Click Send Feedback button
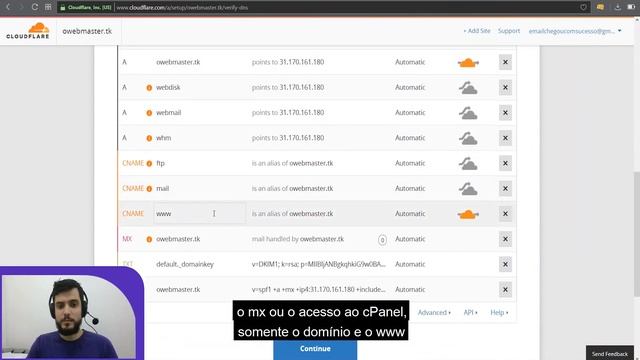Image resolution: width=640 pixels, height=360 pixels. point(609,353)
